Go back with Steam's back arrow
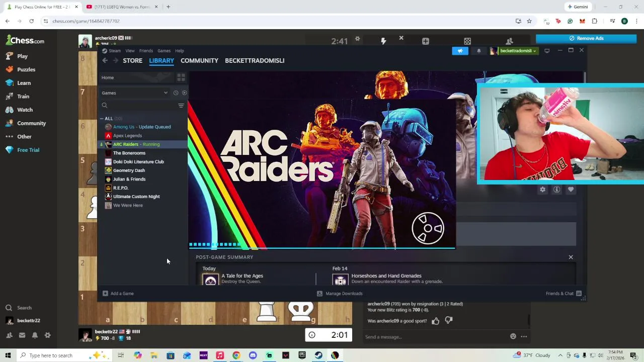 [105, 60]
